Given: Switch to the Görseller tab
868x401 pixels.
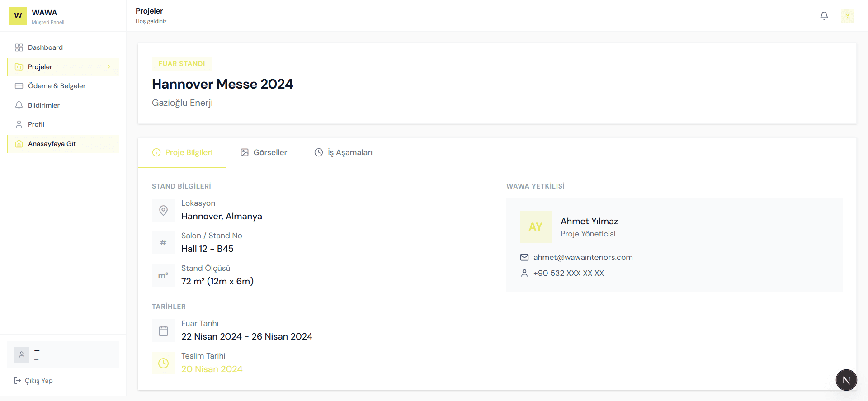Looking at the screenshot, I should click(x=264, y=153).
